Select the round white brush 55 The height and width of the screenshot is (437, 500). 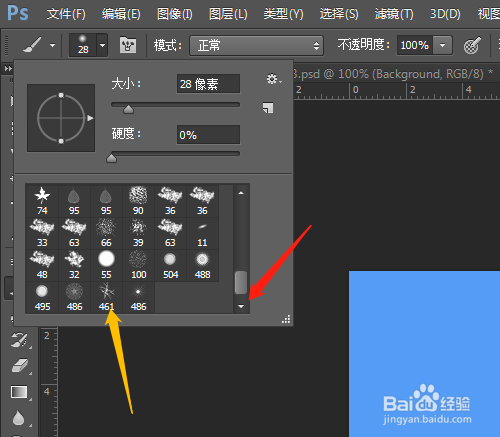pyautogui.click(x=106, y=265)
